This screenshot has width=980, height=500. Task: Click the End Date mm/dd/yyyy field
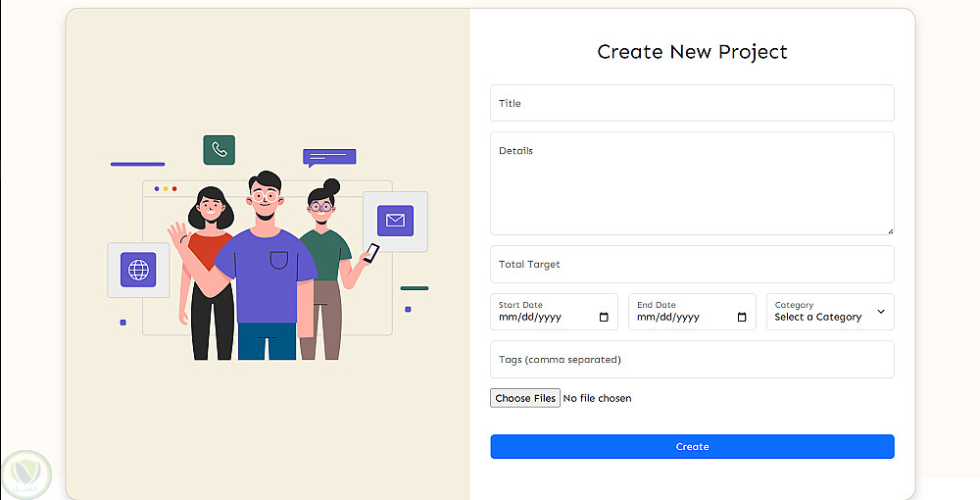tap(683, 318)
